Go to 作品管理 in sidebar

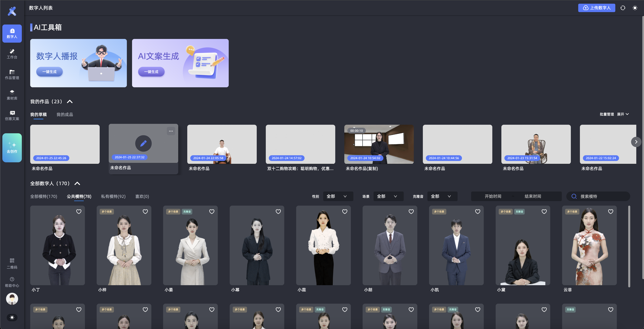coord(12,75)
